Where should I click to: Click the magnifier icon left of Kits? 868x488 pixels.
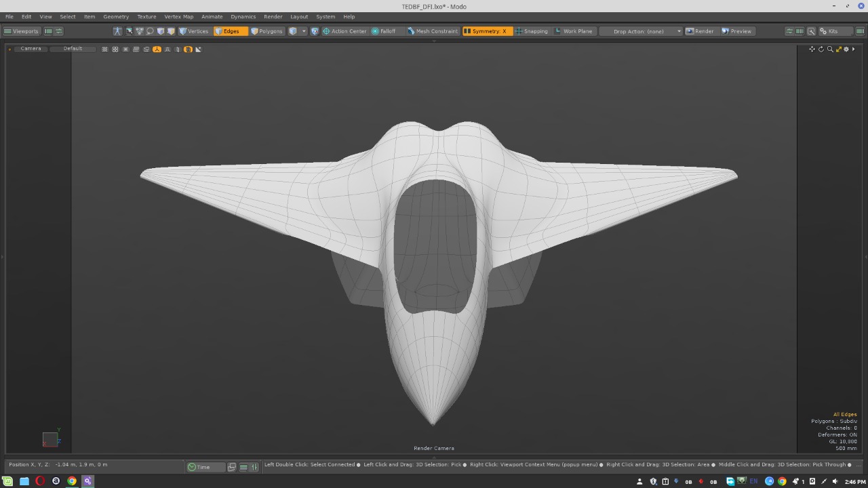pos(811,31)
